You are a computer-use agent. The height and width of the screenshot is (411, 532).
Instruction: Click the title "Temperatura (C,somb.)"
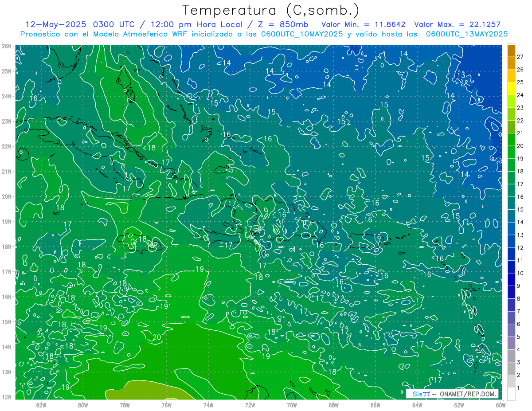(271, 10)
